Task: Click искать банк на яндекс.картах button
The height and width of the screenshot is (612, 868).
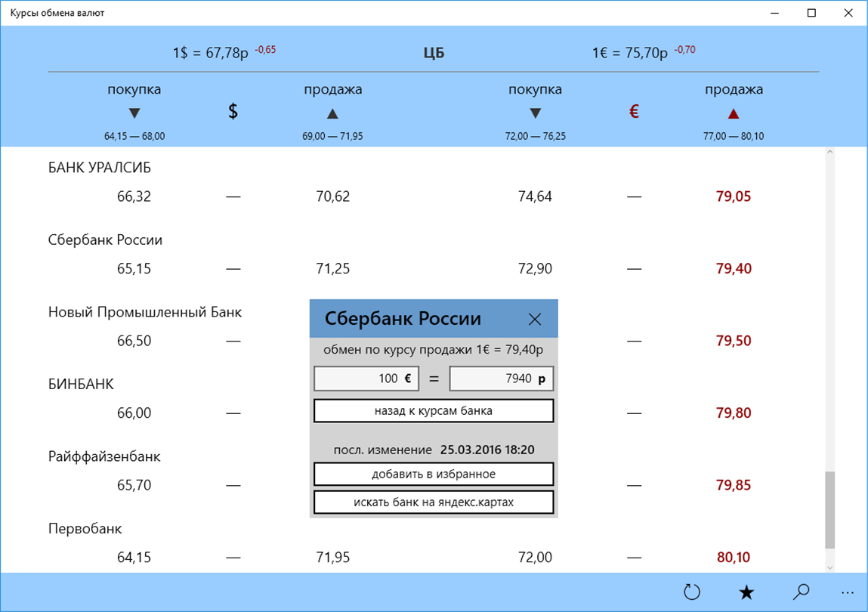Action: click(434, 502)
